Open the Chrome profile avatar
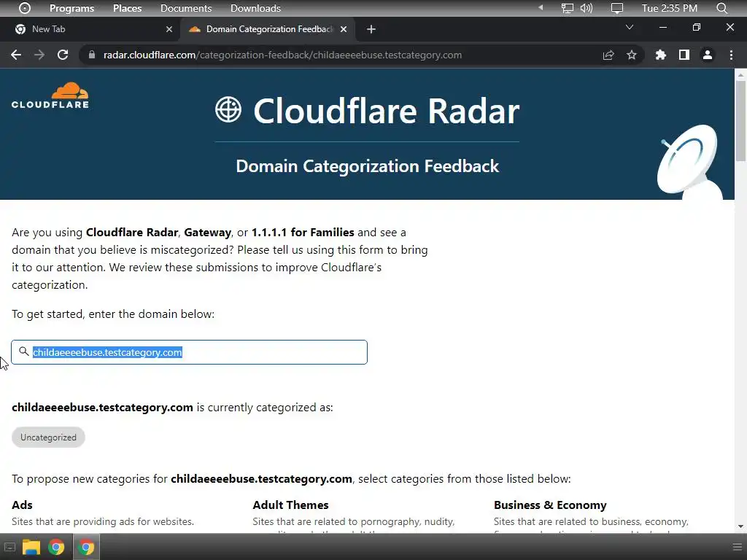Image resolution: width=747 pixels, height=560 pixels. coord(708,55)
